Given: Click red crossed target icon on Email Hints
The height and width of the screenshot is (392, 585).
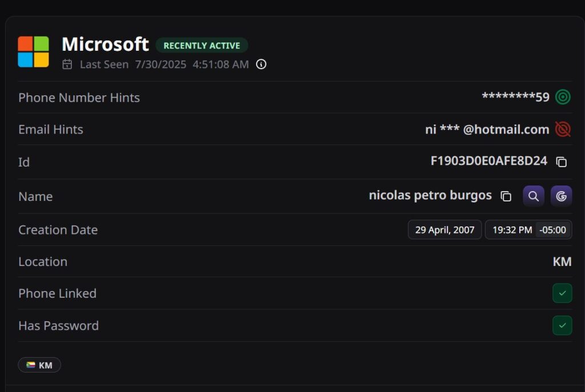Looking at the screenshot, I should pyautogui.click(x=563, y=130).
